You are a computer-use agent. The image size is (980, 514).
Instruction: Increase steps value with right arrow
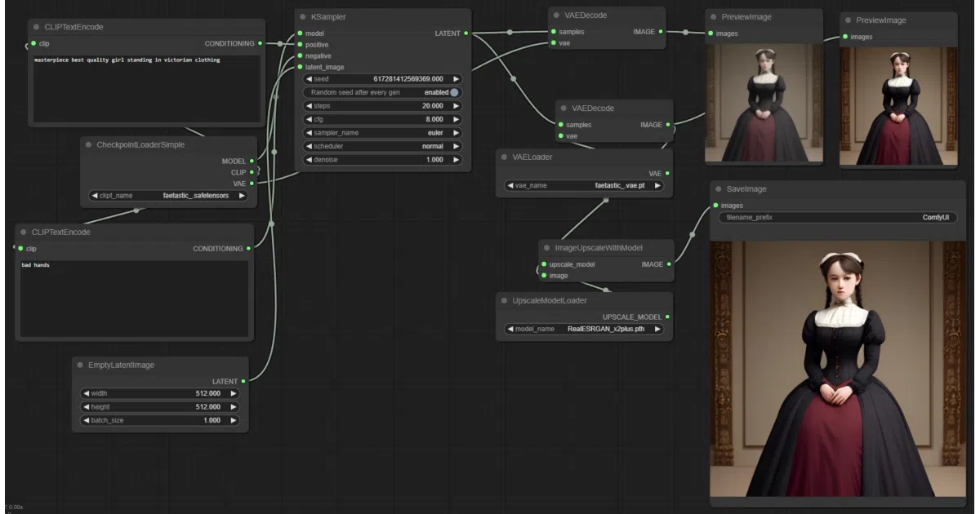click(x=455, y=106)
